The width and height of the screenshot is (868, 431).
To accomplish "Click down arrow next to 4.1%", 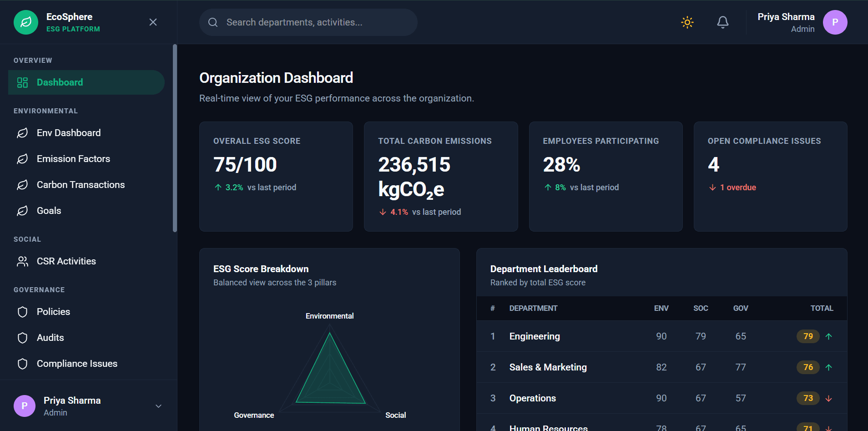I will click(383, 212).
